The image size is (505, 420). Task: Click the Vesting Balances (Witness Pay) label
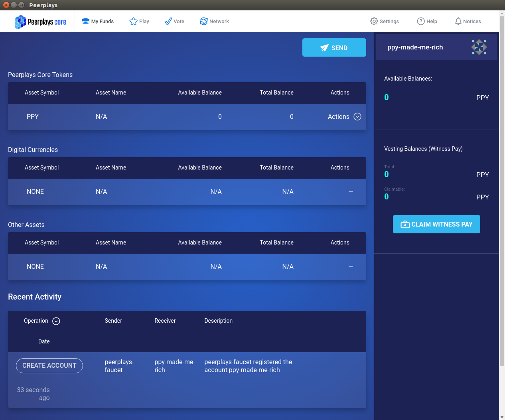click(423, 149)
